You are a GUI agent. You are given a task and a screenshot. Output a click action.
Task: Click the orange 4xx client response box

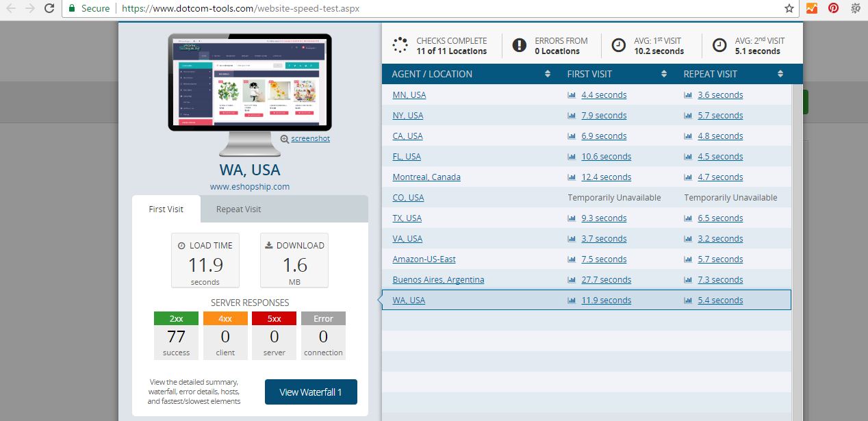pos(225,335)
